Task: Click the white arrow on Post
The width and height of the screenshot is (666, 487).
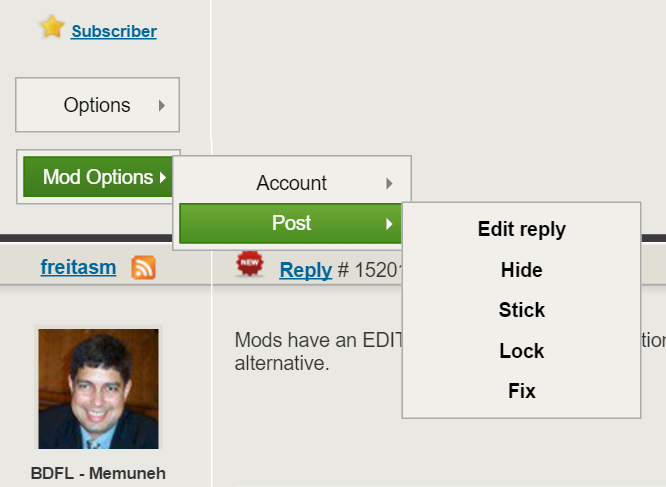Action: coord(389,224)
